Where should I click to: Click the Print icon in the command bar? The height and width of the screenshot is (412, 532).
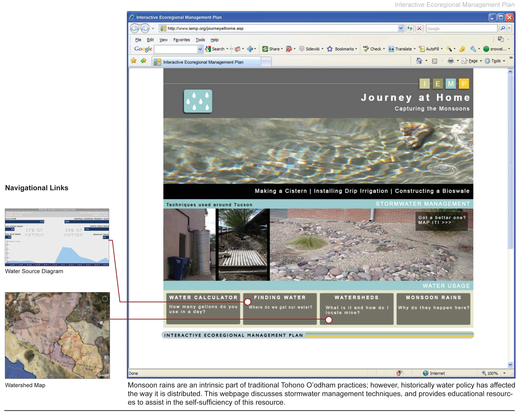click(451, 61)
